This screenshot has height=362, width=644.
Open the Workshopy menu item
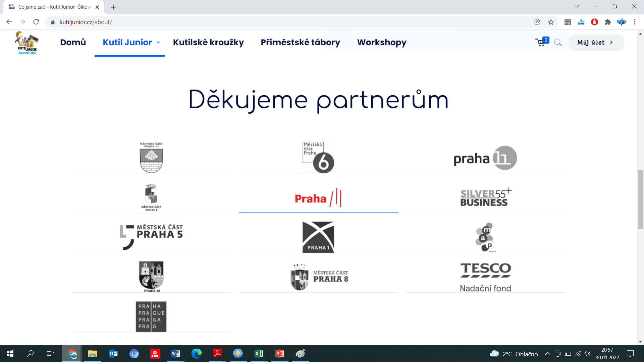pyautogui.click(x=382, y=43)
